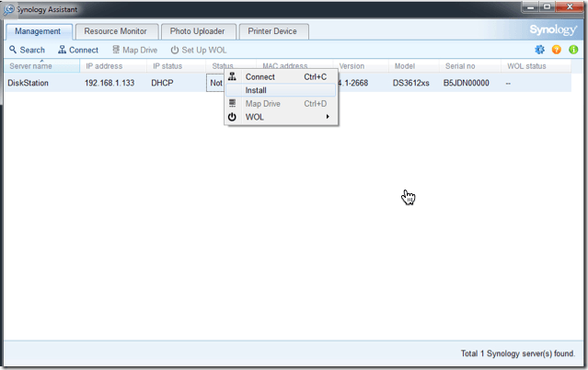This screenshot has width=588, height=370.
Task: Minimize the Synology Assistant window
Action: (530, 6)
